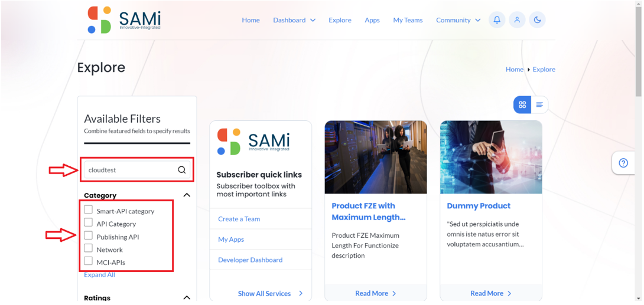Click Read More on Product FZE card
The height and width of the screenshot is (305, 644).
click(x=371, y=294)
